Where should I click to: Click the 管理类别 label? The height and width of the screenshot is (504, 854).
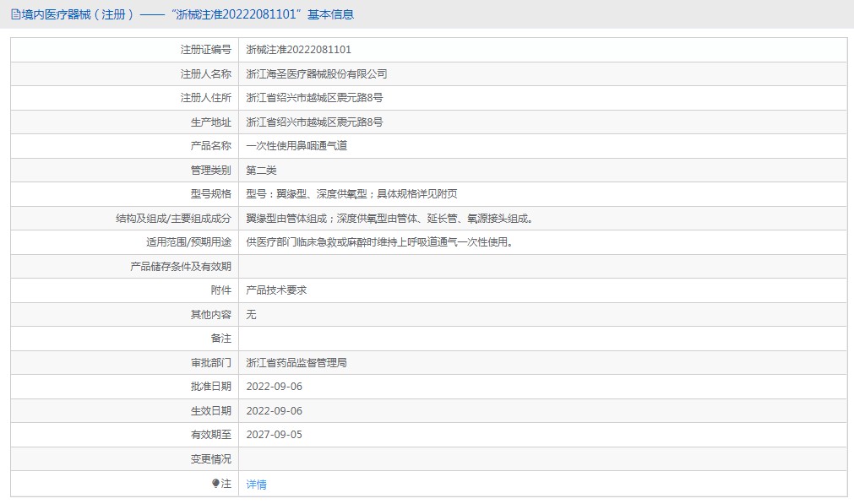211,170
